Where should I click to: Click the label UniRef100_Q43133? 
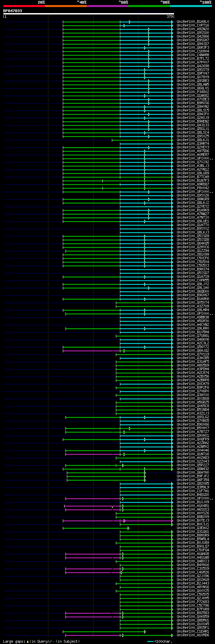tap(193, 125)
